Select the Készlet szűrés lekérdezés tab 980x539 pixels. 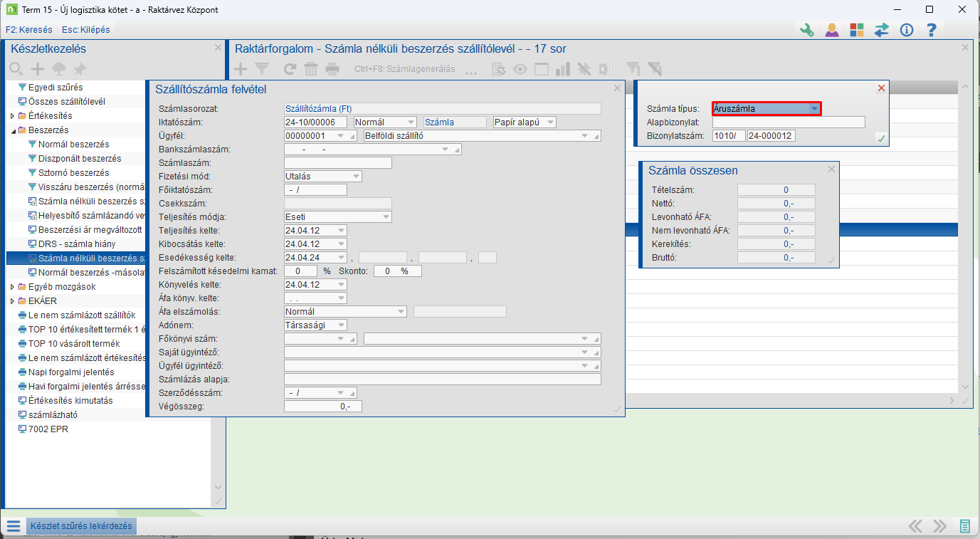tap(80, 526)
